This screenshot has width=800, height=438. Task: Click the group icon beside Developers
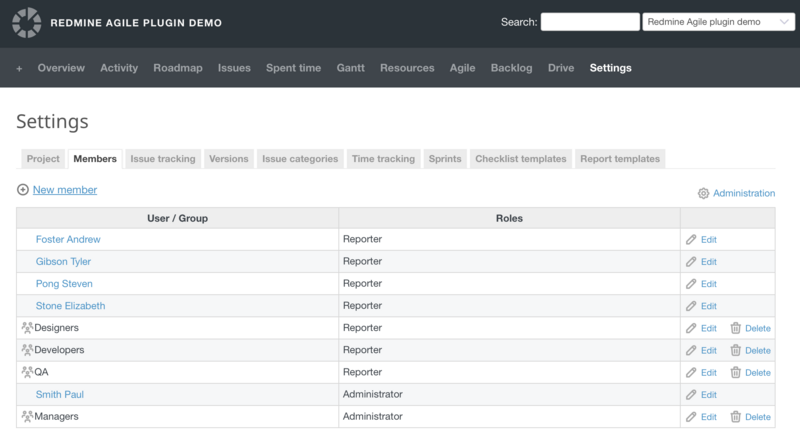(x=27, y=350)
